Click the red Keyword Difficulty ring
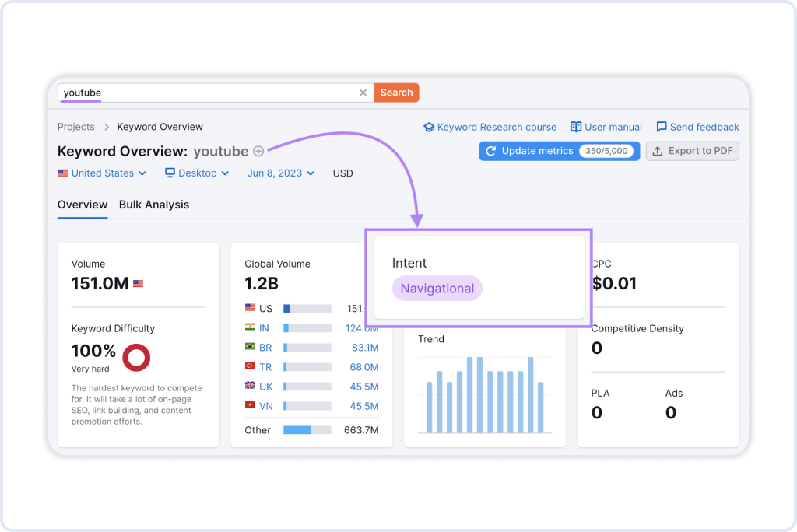The image size is (797, 532). [x=136, y=358]
